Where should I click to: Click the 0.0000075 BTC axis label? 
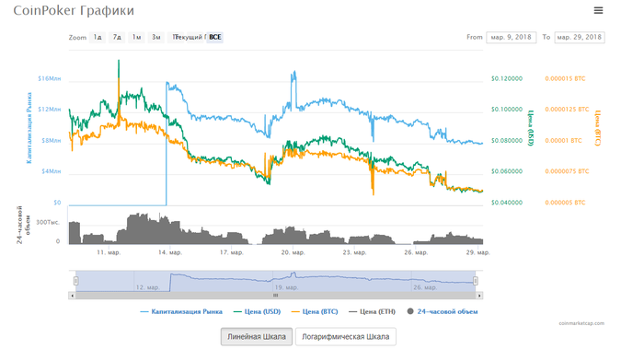pyautogui.click(x=568, y=171)
